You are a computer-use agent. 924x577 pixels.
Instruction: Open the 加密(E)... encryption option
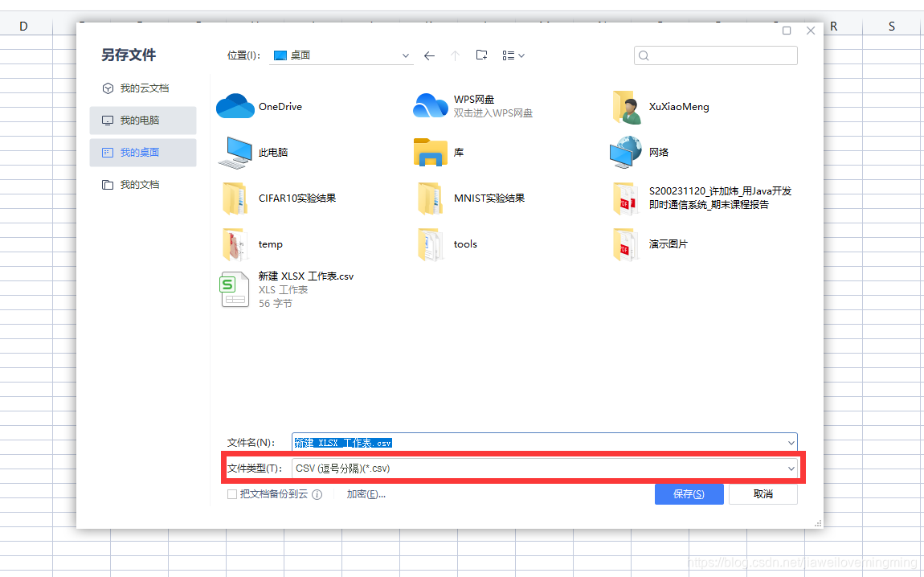pos(366,494)
